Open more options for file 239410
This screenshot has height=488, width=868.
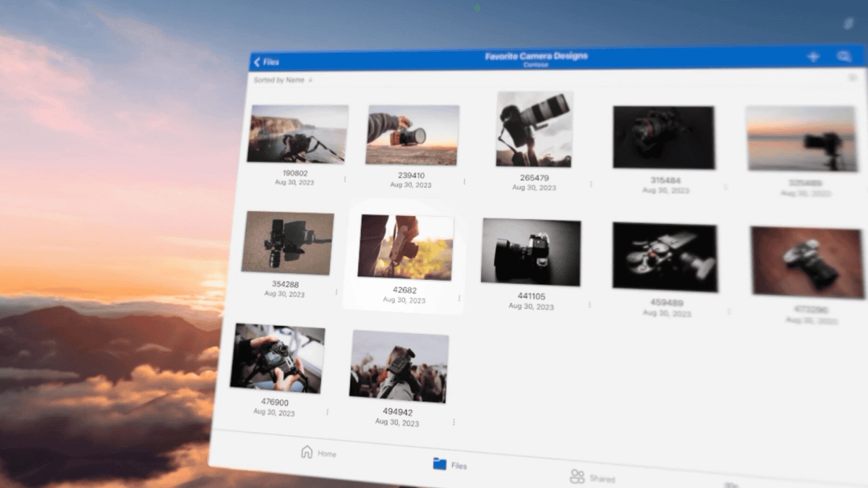tap(464, 181)
